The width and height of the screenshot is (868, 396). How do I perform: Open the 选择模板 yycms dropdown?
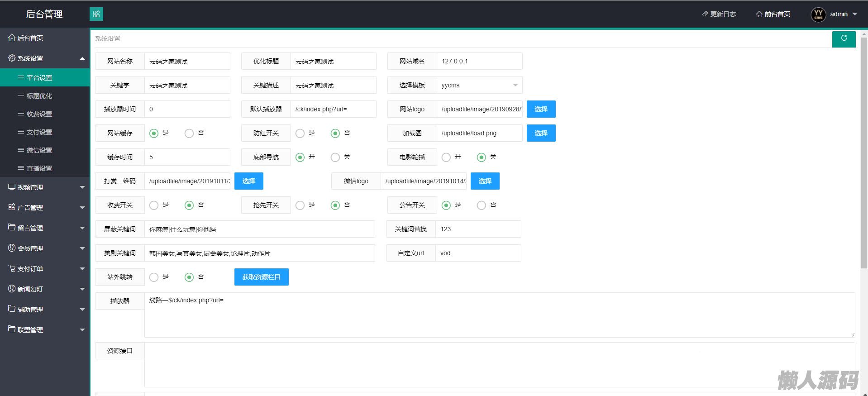(479, 85)
